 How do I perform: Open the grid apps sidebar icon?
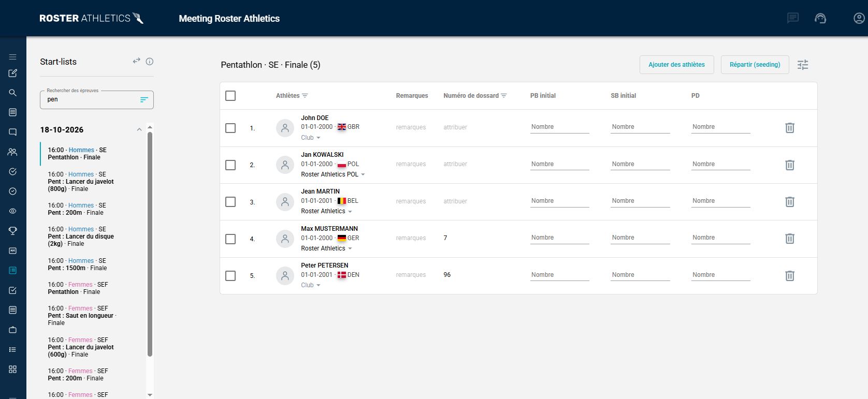point(13,369)
